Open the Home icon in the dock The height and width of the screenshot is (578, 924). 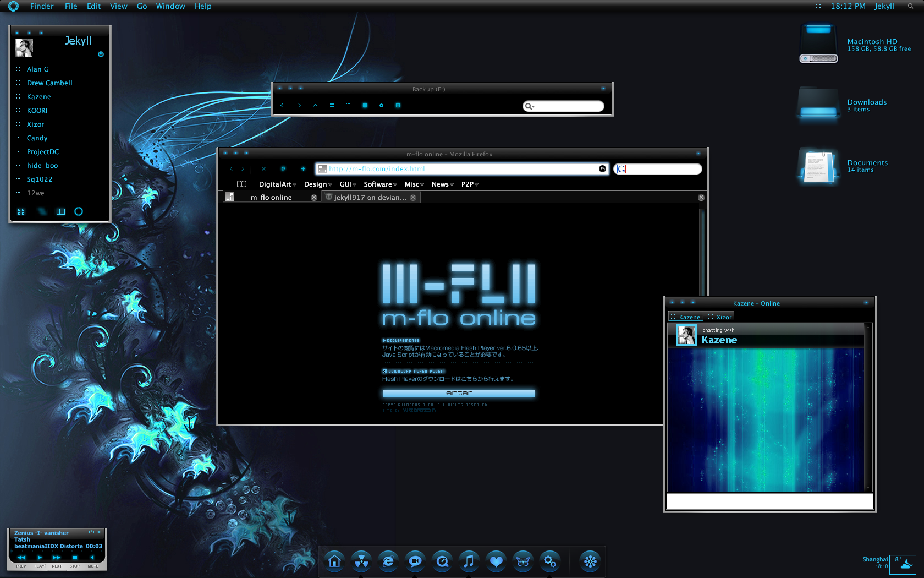pos(334,561)
